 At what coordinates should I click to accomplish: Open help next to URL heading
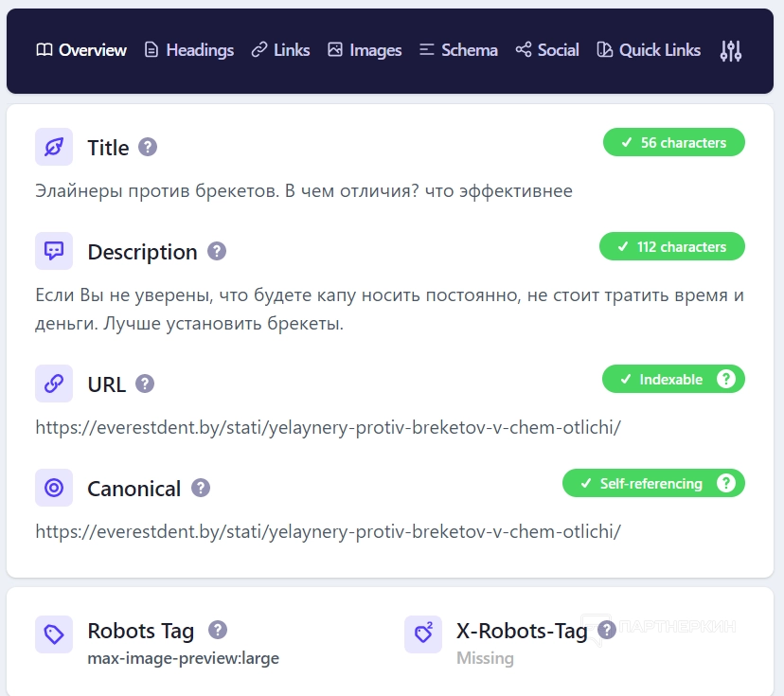point(145,384)
